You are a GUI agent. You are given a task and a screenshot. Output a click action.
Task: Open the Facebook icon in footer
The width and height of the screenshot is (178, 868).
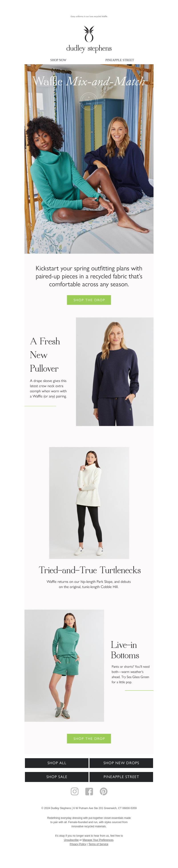click(89, 791)
